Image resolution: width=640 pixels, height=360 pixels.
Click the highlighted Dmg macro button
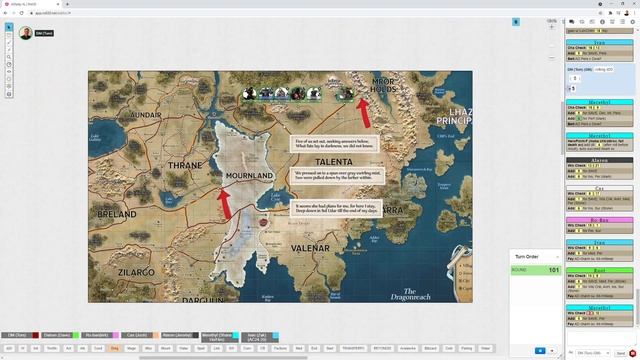[x=115, y=349]
